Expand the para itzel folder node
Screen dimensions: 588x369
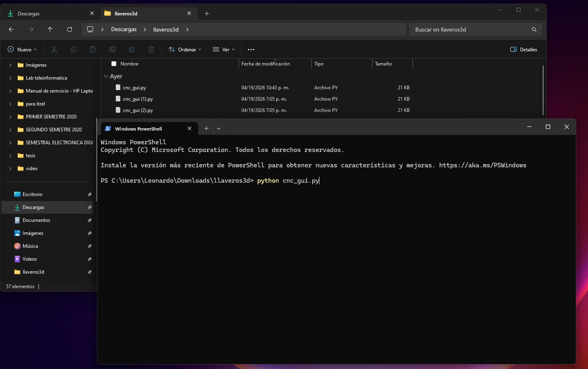pos(11,104)
